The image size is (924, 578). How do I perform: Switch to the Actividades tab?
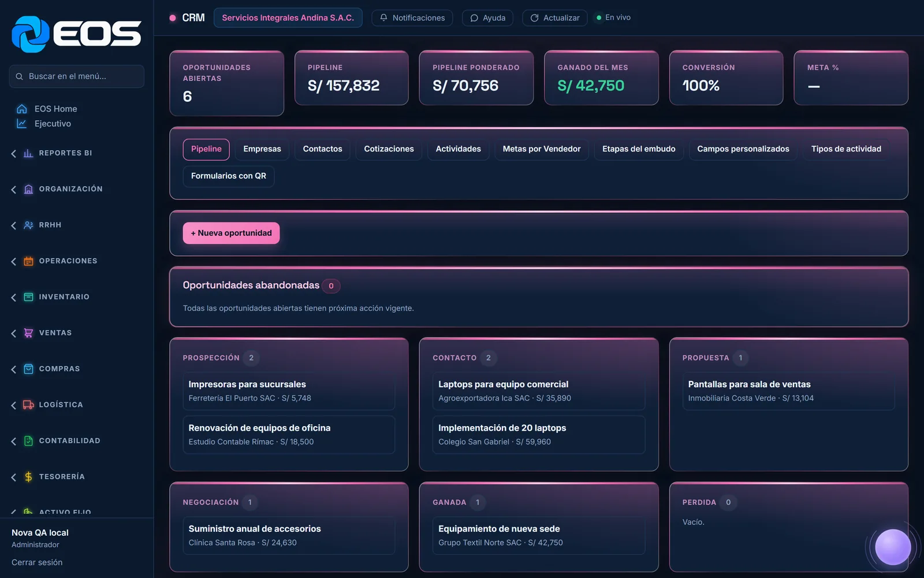459,149
